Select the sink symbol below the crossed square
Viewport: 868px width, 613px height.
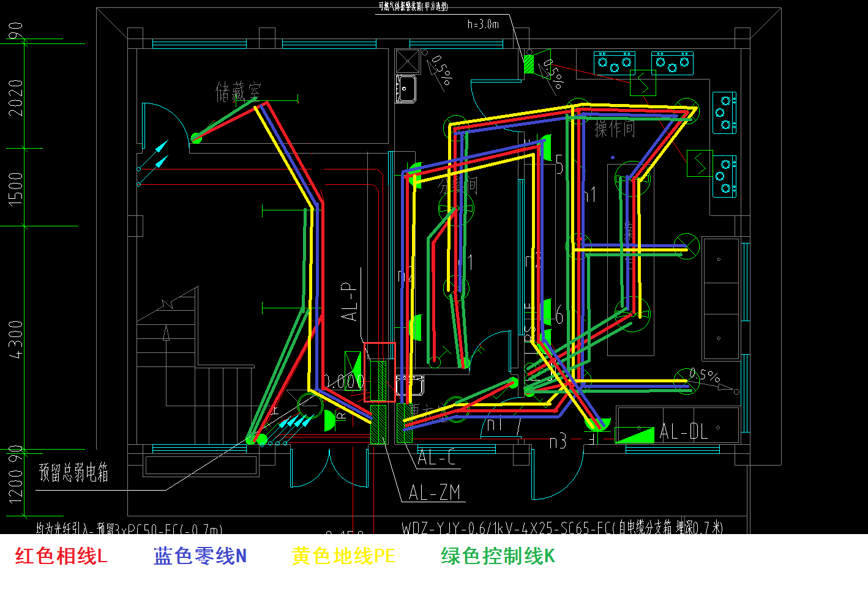click(406, 89)
